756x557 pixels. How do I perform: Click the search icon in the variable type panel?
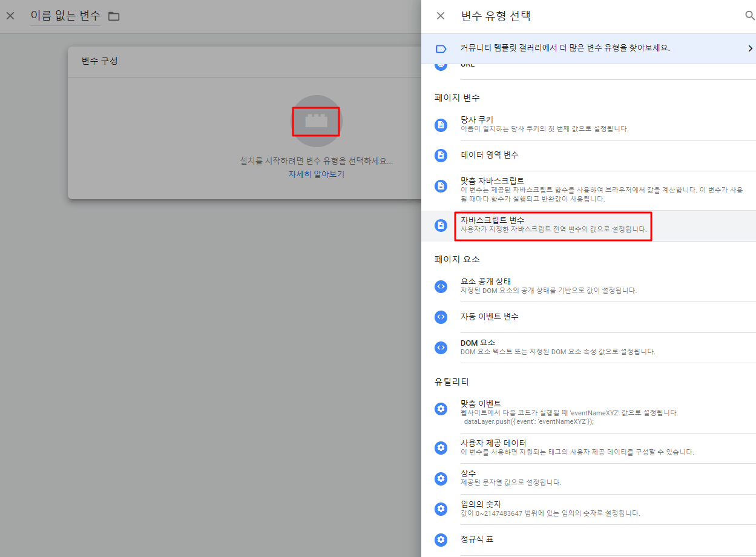point(750,16)
